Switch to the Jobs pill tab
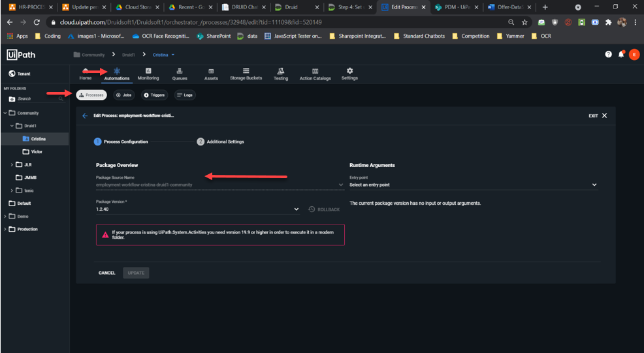 tap(123, 95)
